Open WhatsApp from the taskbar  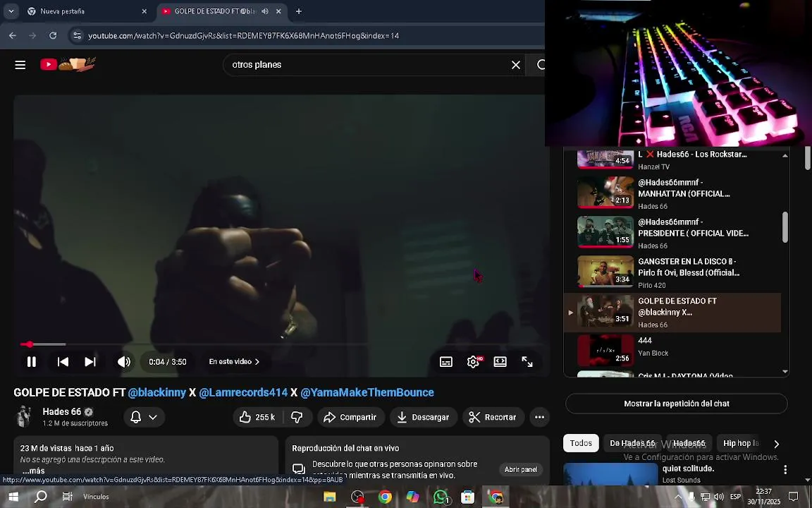click(x=441, y=497)
